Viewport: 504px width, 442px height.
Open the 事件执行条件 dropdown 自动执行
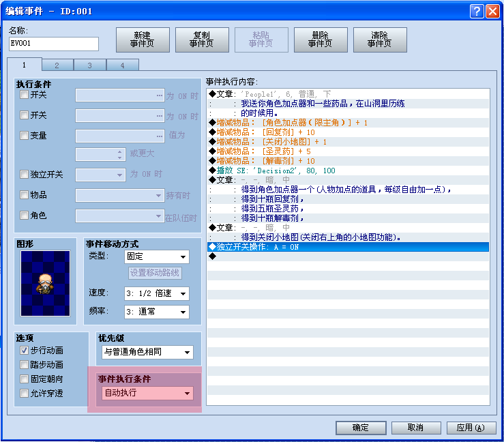point(147,393)
